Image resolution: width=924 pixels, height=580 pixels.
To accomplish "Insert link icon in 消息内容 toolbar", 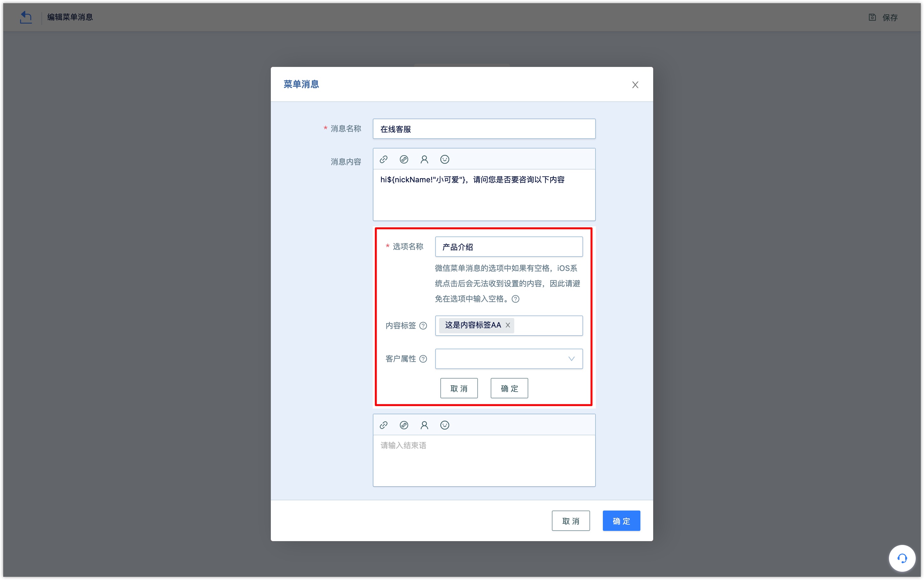I will pyautogui.click(x=383, y=159).
